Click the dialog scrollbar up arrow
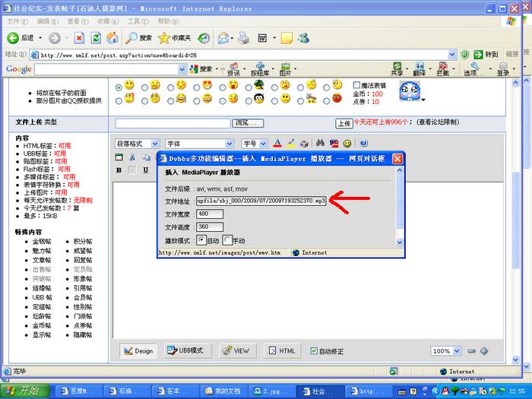Image resolution: width=532 pixels, height=399 pixels. click(400, 170)
